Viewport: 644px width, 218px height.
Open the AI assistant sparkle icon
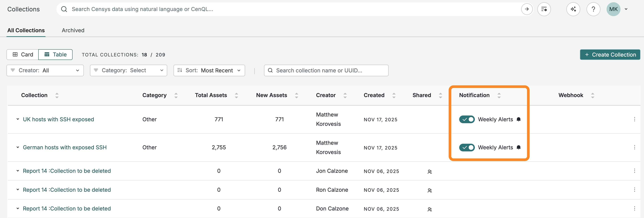573,9
